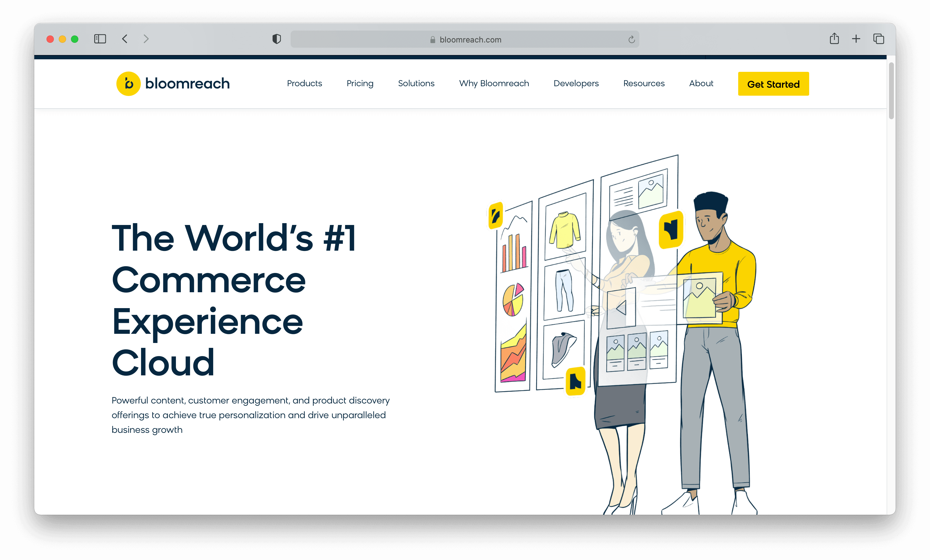Show the tab overview icon
The width and height of the screenshot is (930, 560).
pyautogui.click(x=879, y=39)
